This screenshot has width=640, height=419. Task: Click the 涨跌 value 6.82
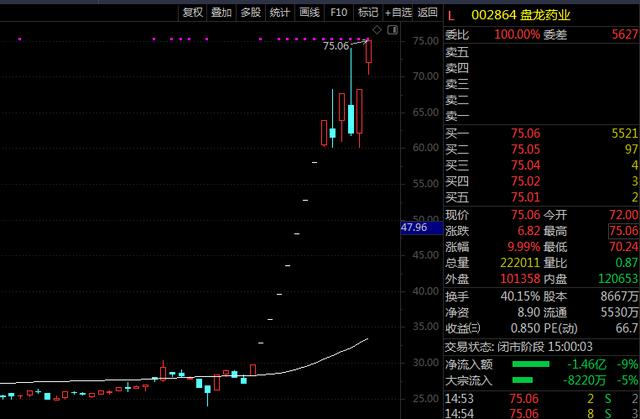[x=529, y=231]
